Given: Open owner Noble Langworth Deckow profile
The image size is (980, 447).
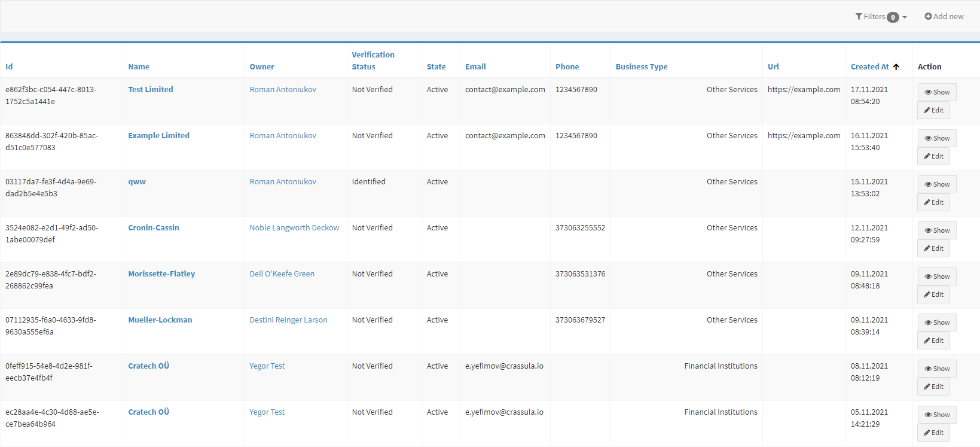Looking at the screenshot, I should (x=294, y=228).
